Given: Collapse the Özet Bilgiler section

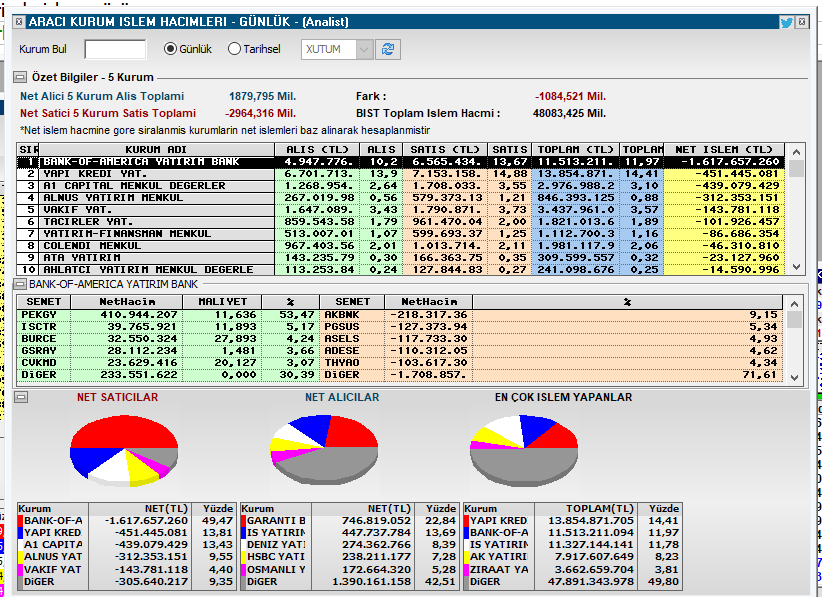Looking at the screenshot, I should pyautogui.click(x=20, y=77).
